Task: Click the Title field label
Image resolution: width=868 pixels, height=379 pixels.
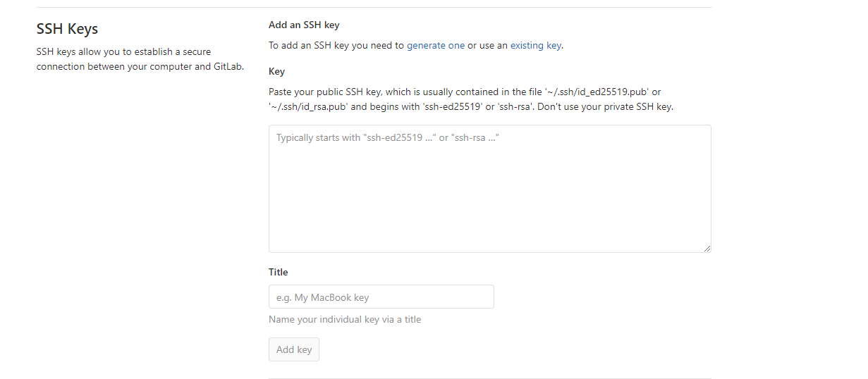Action: pyautogui.click(x=279, y=272)
